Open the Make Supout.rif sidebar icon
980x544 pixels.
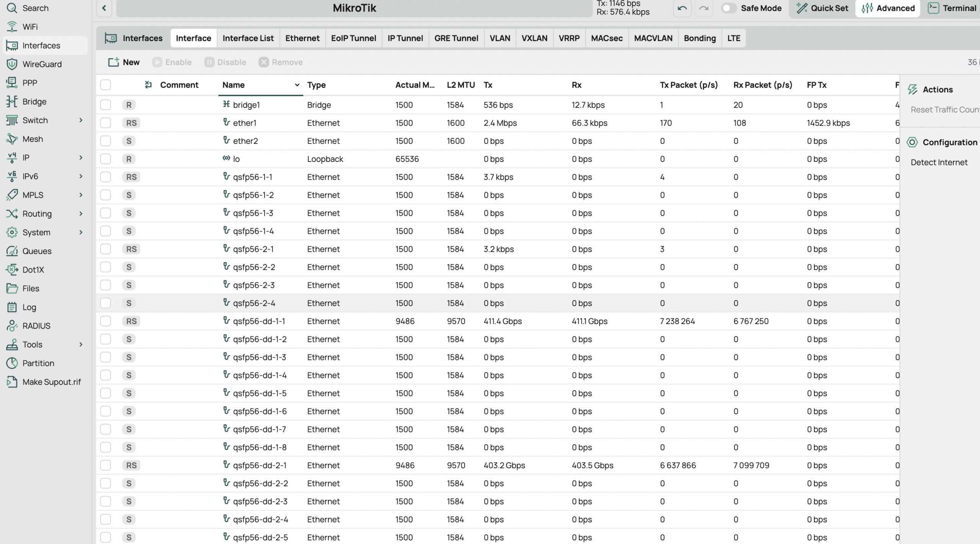[12, 382]
